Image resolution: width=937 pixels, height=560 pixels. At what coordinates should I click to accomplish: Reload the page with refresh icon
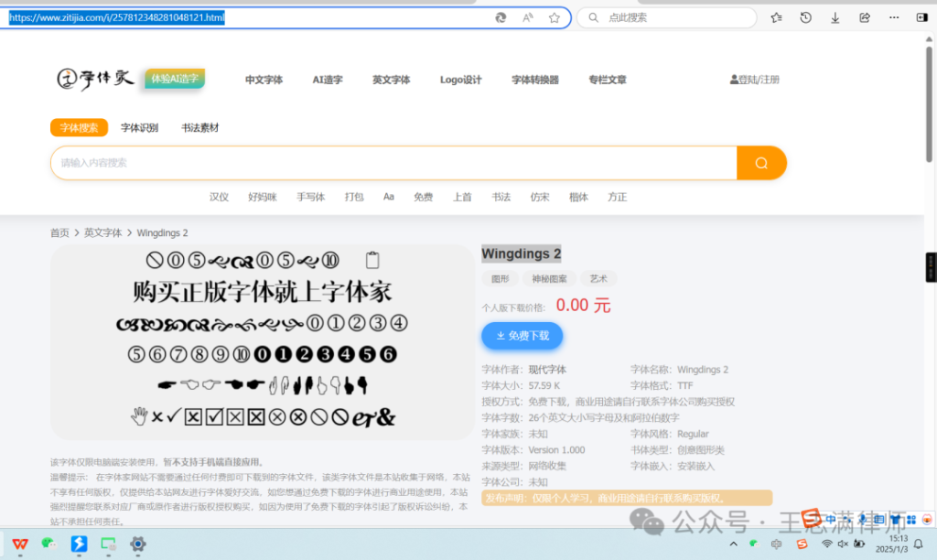tap(501, 17)
